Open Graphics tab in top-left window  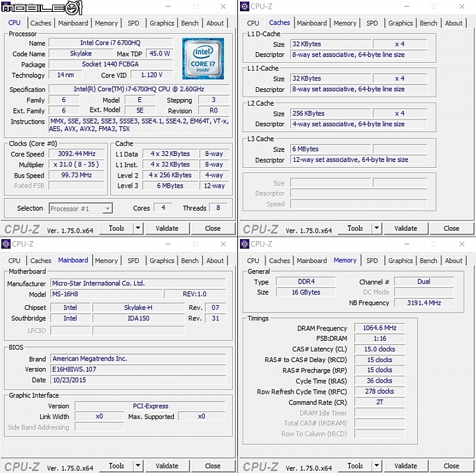[162, 23]
